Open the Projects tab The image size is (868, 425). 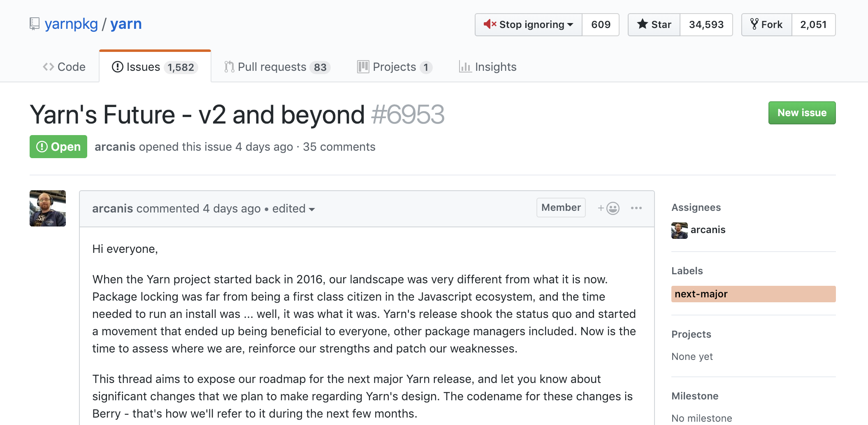tap(394, 67)
